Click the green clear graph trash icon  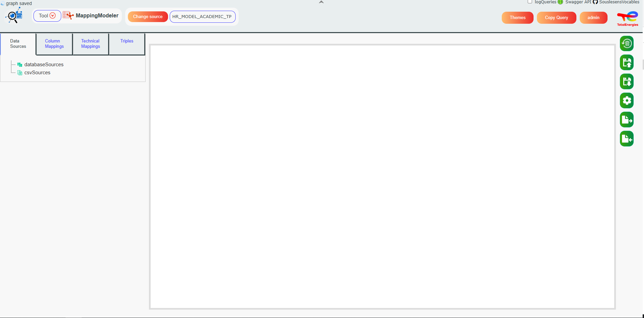(627, 43)
